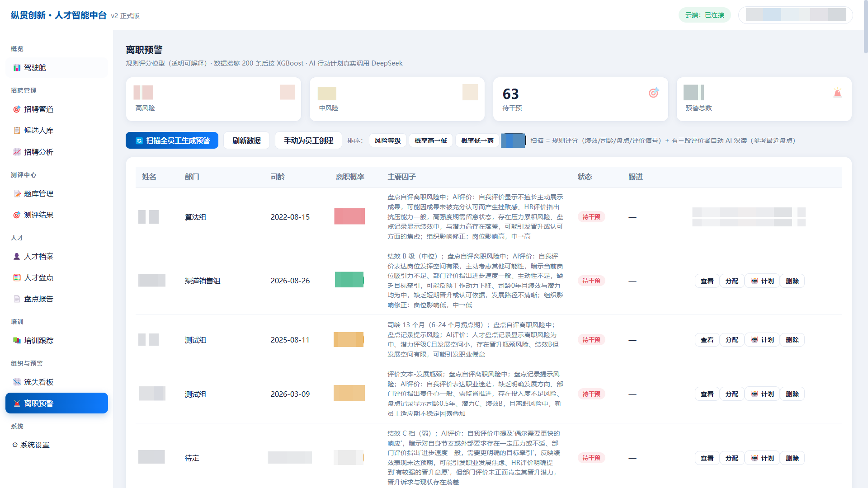This screenshot has width=868, height=488.
Task: Click the 候选人库 clipboard icon
Action: (x=17, y=131)
